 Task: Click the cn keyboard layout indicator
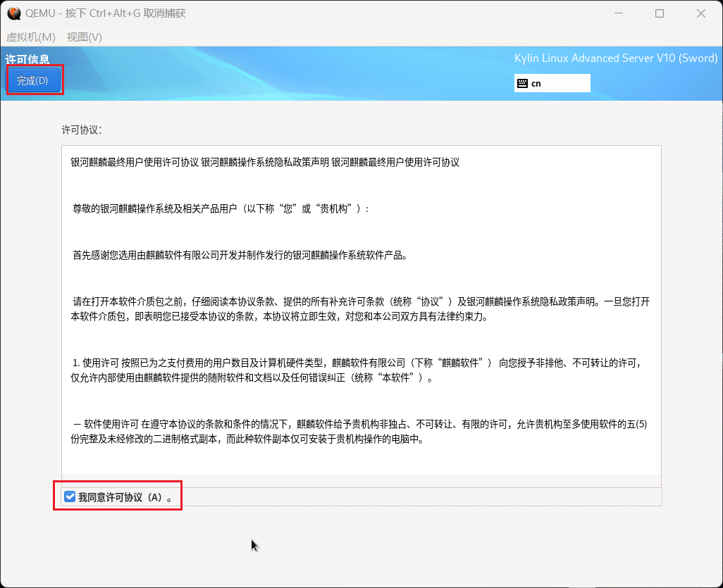552,83
